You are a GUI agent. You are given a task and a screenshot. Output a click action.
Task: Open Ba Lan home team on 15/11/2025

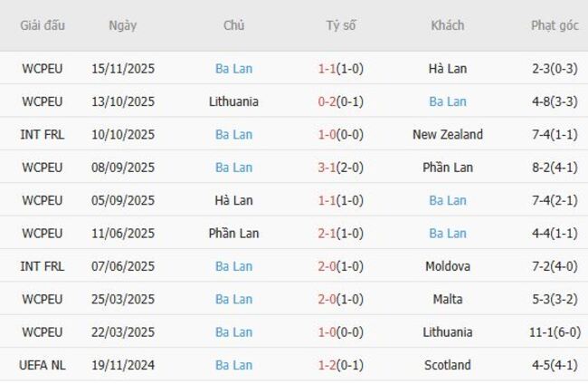coord(233,69)
